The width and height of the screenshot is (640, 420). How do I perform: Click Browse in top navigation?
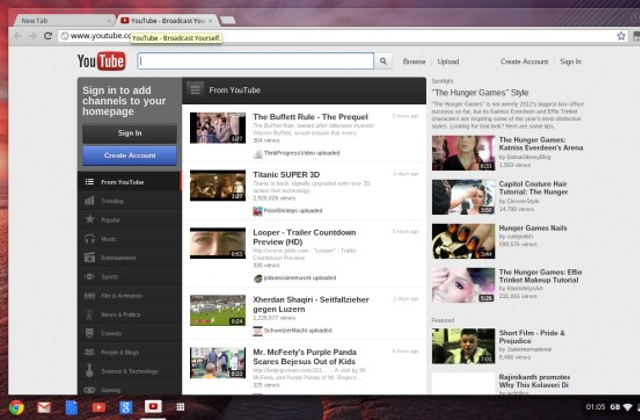(414, 62)
